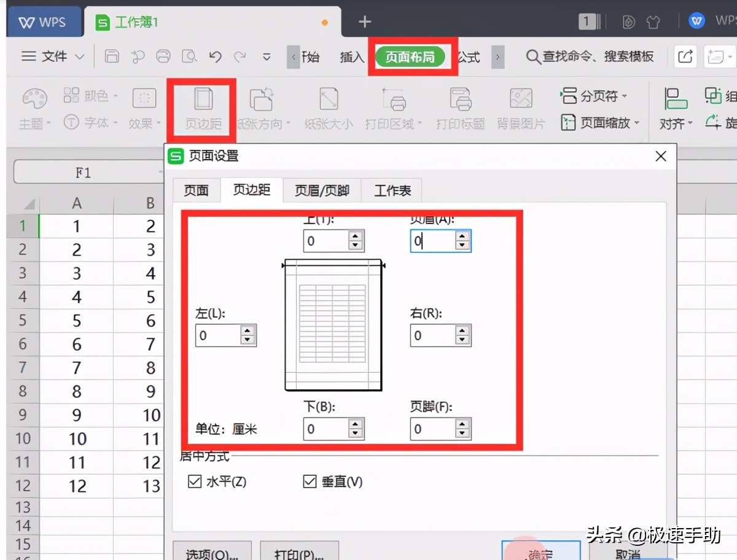The height and width of the screenshot is (560, 737).
Task: Open the 插入 ribbon tab
Action: (x=352, y=57)
